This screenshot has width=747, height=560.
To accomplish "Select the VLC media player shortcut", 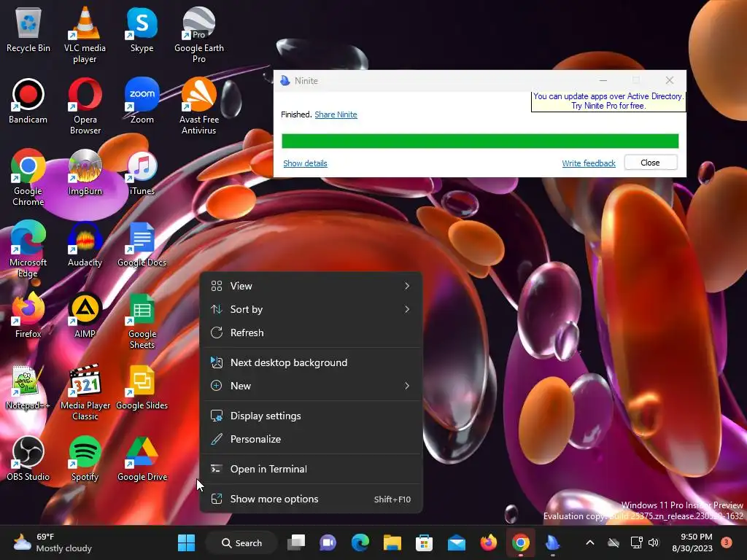I will (85, 35).
